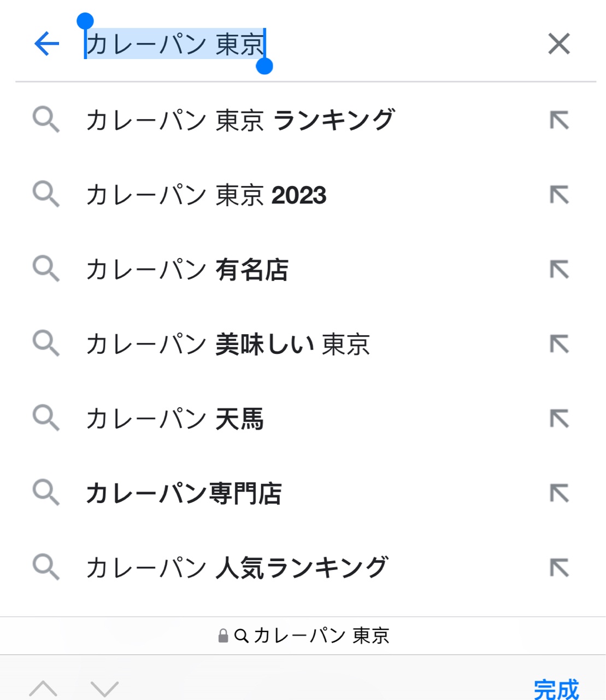Screen dimensions: 606x700
Task: Pick suggestion カレーパン 天馬
Action: pyautogui.click(x=175, y=419)
